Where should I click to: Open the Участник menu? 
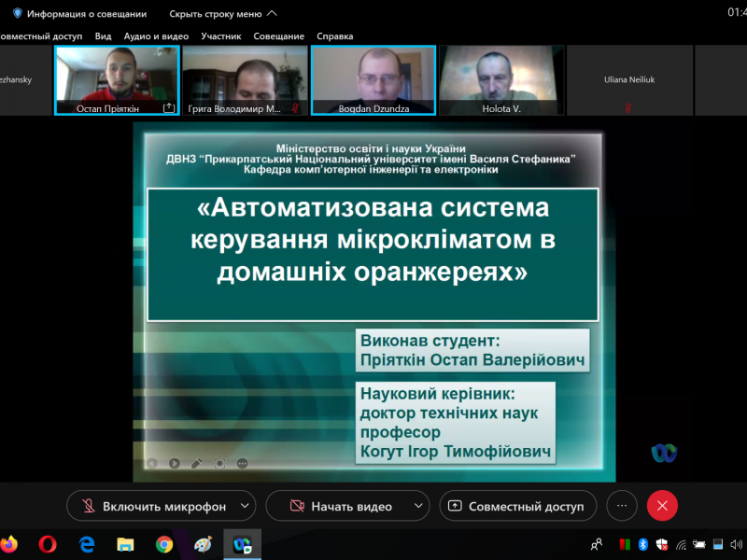[220, 36]
